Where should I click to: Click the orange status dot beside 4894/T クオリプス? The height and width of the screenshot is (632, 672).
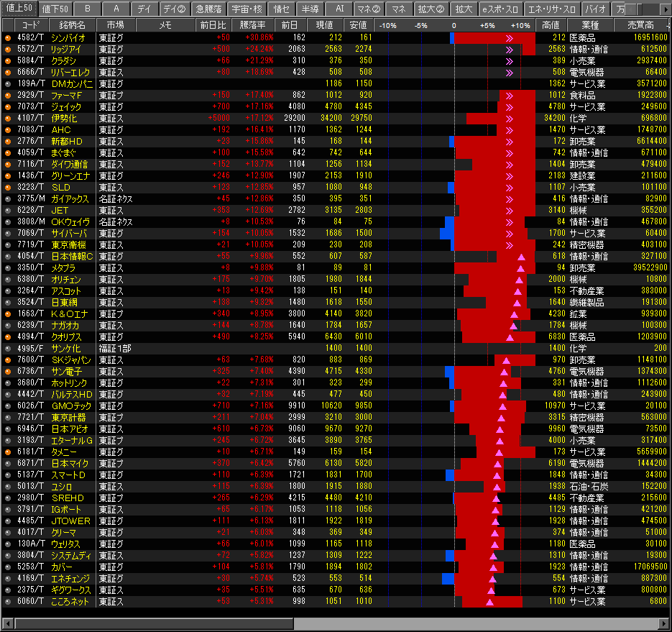point(8,337)
